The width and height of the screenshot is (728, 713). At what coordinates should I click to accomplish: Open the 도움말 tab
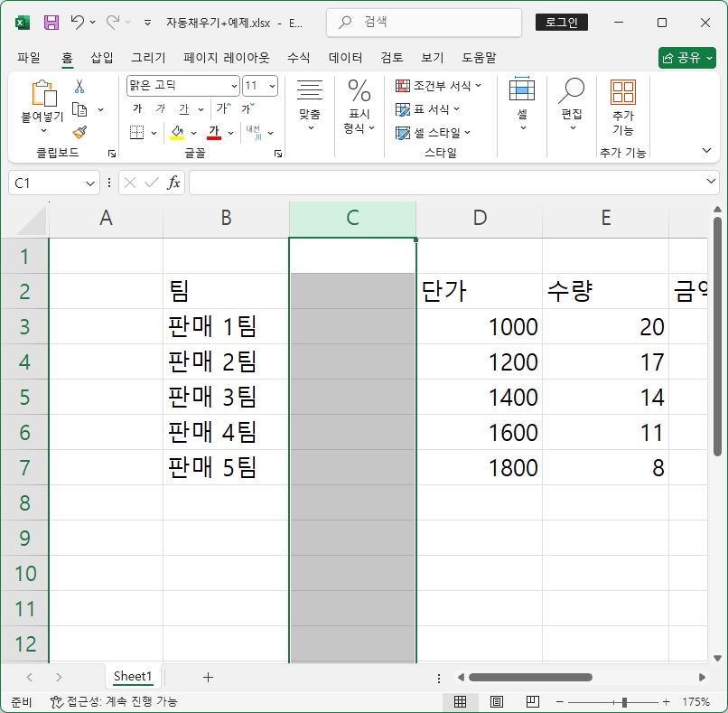(479, 58)
